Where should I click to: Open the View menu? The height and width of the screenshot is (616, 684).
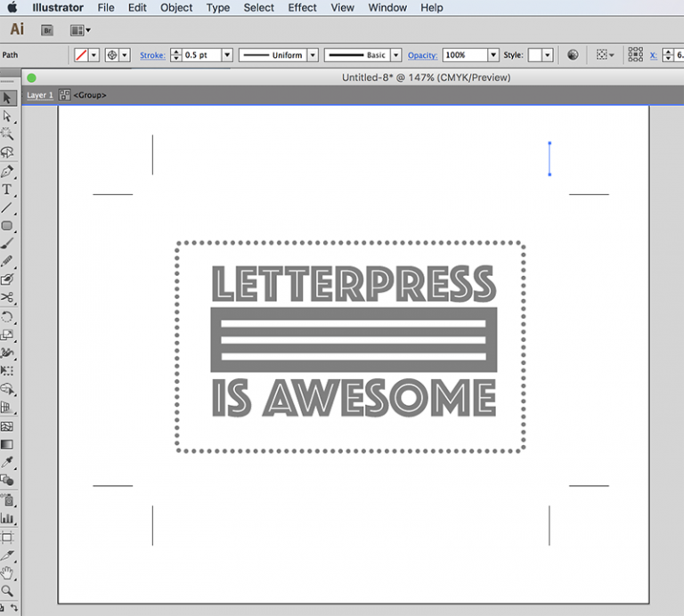[x=342, y=7]
